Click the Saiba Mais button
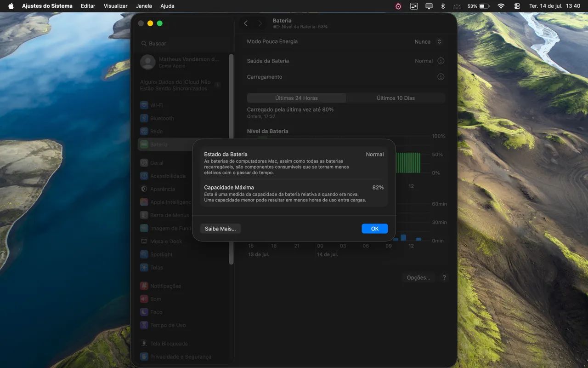The width and height of the screenshot is (588, 368). click(220, 229)
